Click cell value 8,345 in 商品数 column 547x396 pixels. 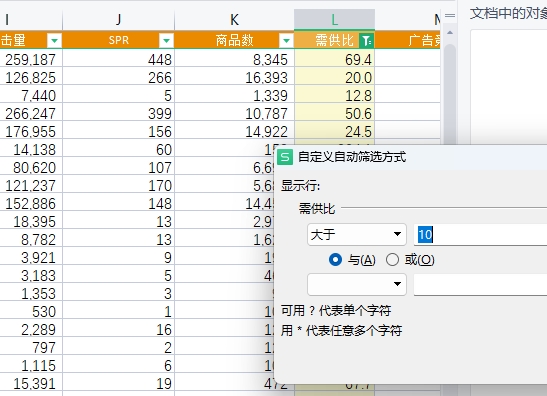(270, 60)
